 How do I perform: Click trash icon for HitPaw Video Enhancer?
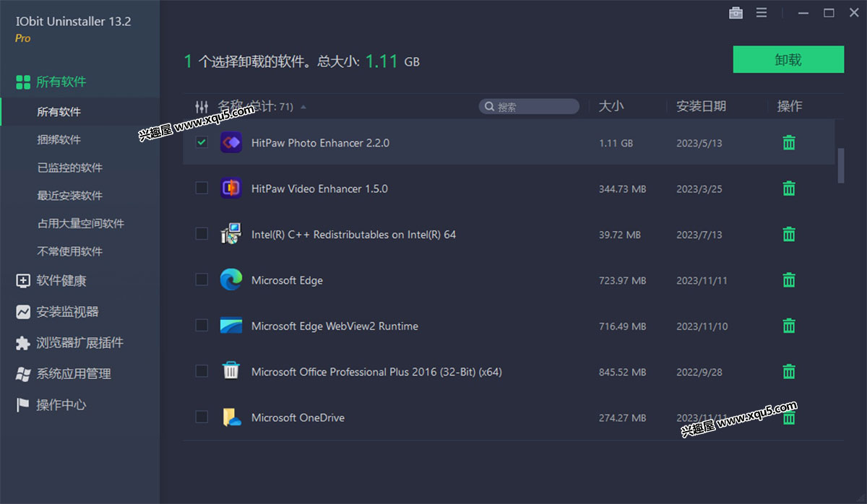tap(789, 188)
